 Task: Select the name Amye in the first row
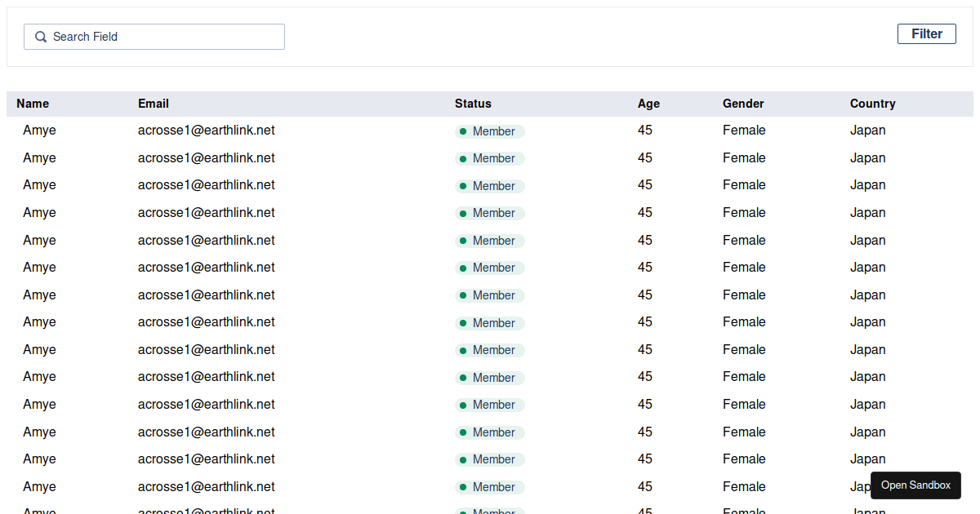click(x=39, y=131)
